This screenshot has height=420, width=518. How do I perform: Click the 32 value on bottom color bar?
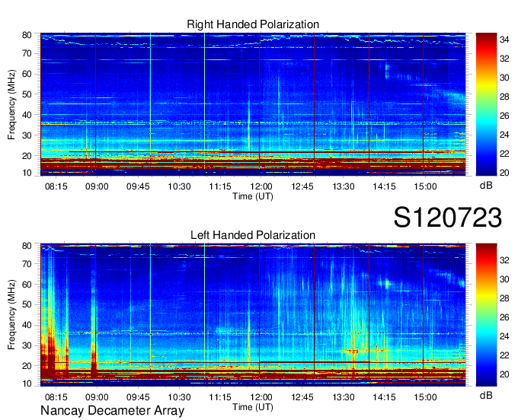[x=504, y=260]
